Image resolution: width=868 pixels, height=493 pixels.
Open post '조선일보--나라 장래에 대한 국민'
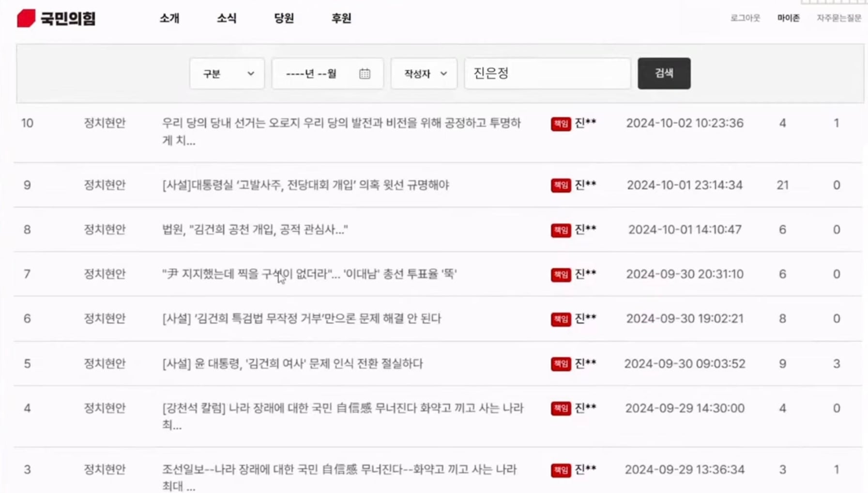pyautogui.click(x=339, y=478)
